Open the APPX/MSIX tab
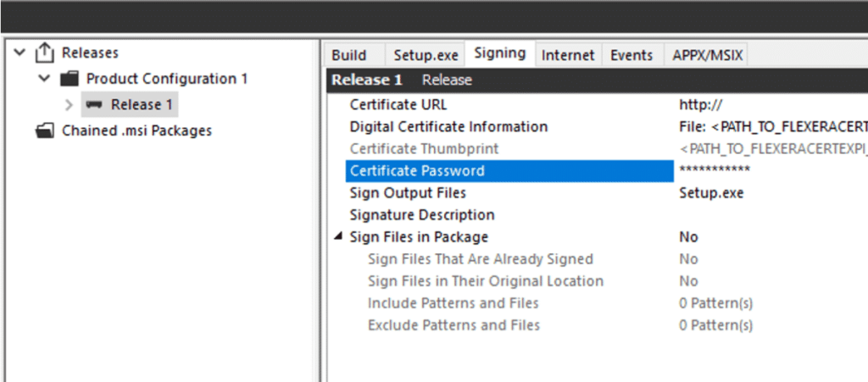The height and width of the screenshot is (382, 868). (x=706, y=55)
